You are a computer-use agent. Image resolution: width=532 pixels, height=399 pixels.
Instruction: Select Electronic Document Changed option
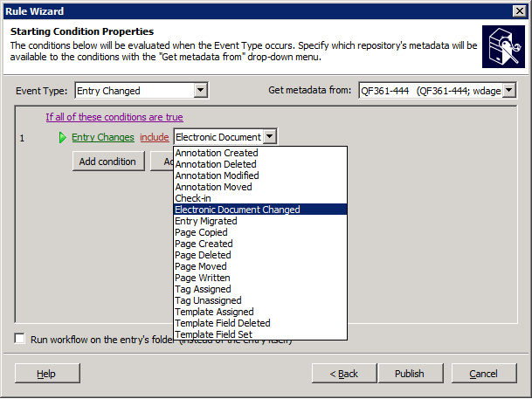coord(238,210)
